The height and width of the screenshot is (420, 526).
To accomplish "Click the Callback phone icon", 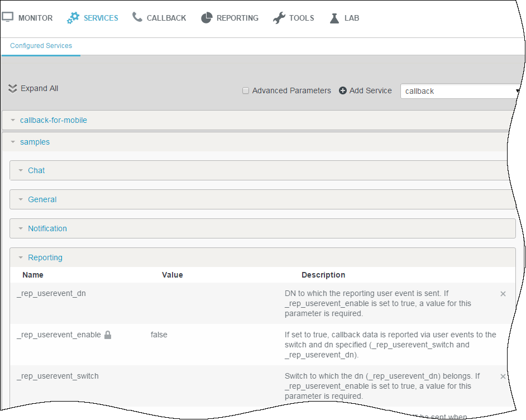I will tap(137, 17).
